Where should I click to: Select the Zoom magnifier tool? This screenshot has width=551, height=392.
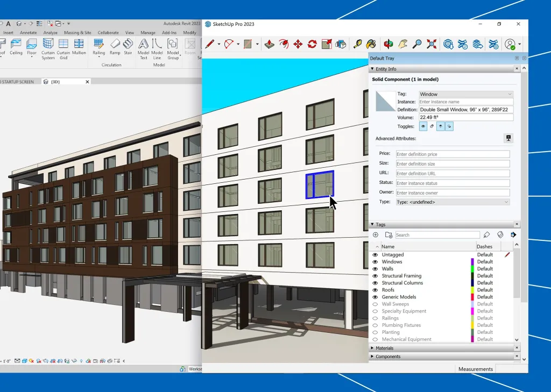417,44
